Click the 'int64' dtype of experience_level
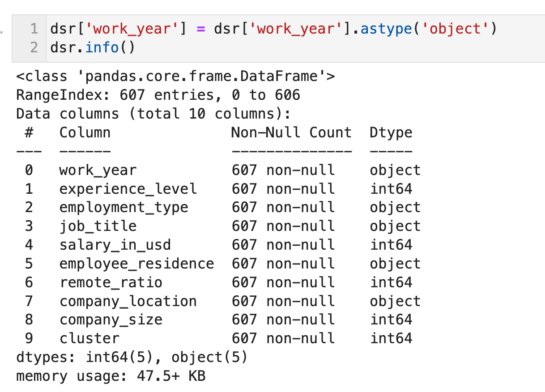The height and width of the screenshot is (392, 545). pyautogui.click(x=391, y=189)
